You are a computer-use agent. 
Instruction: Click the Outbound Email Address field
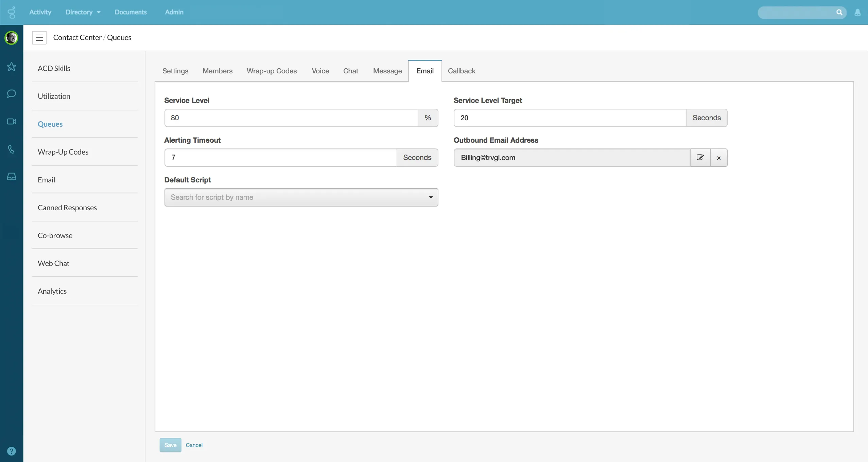(x=572, y=158)
